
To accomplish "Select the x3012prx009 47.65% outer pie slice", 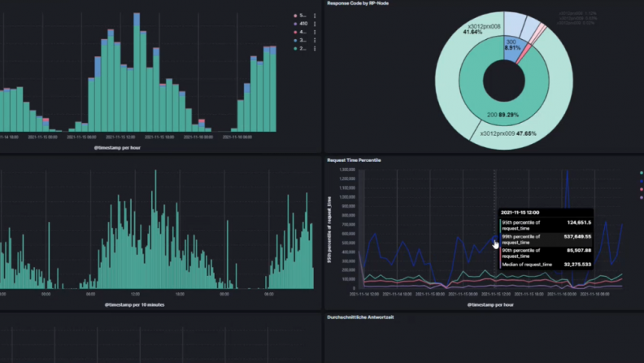I will [508, 133].
